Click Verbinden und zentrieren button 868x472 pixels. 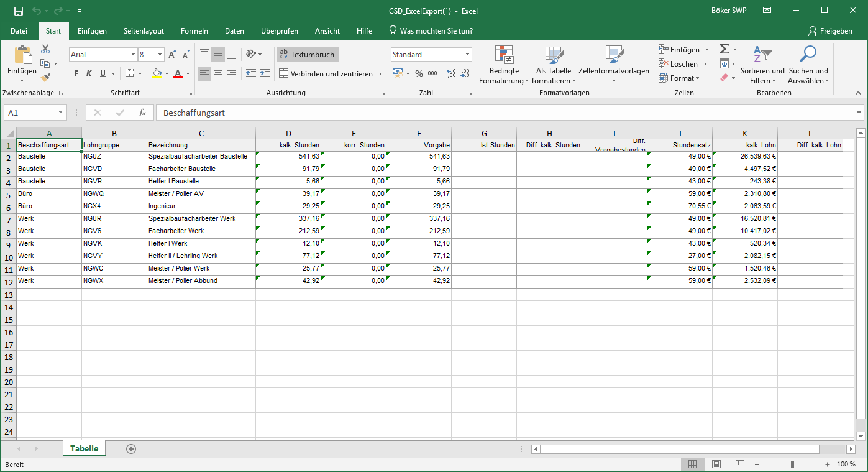click(326, 74)
